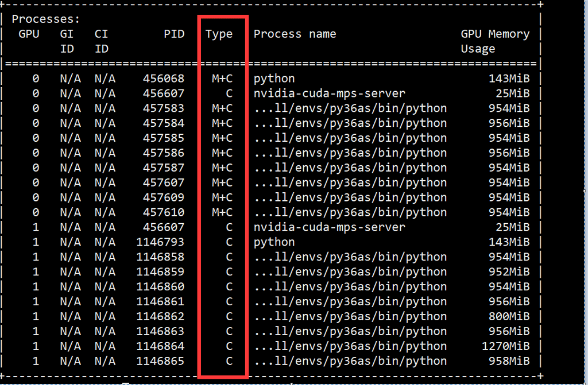
Task: Select the python process with PID 1146793
Action: (274, 242)
